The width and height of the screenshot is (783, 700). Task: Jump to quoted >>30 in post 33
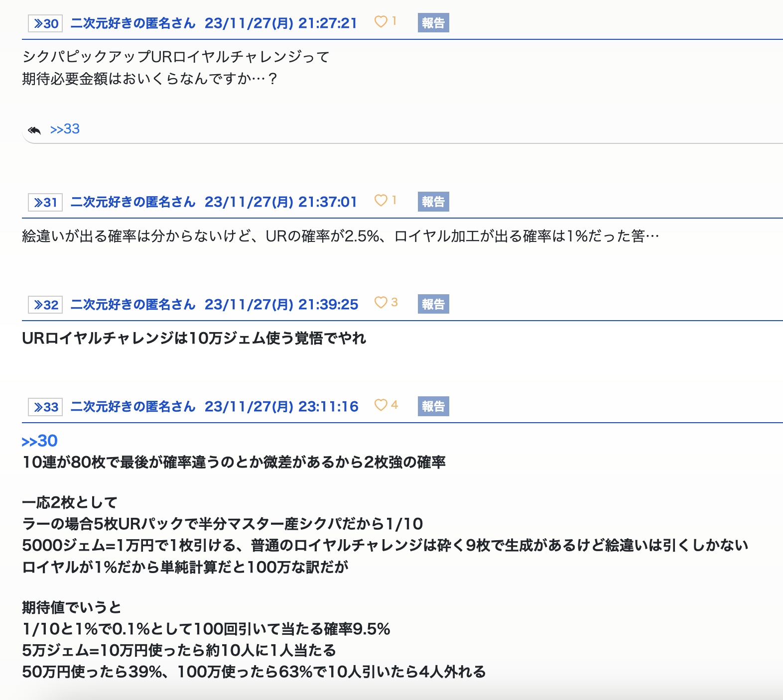coord(40,441)
